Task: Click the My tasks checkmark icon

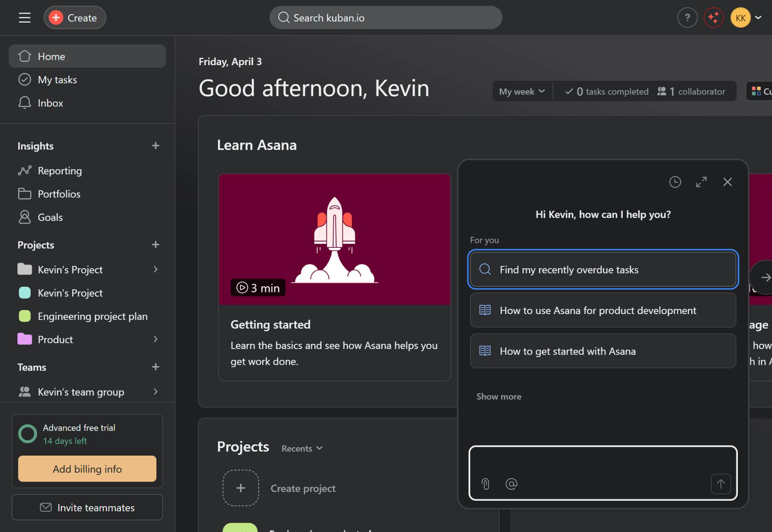Action: 25,80
